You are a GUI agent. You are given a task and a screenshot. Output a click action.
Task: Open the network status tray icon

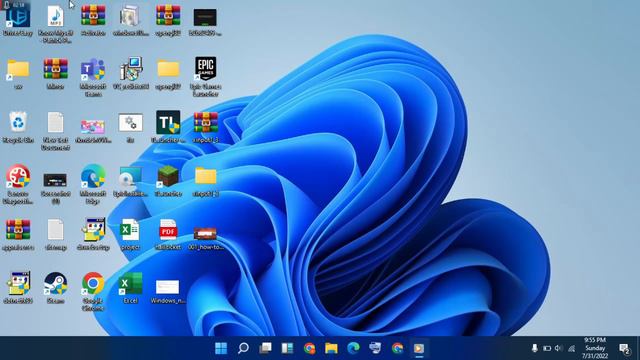pyautogui.click(x=571, y=348)
